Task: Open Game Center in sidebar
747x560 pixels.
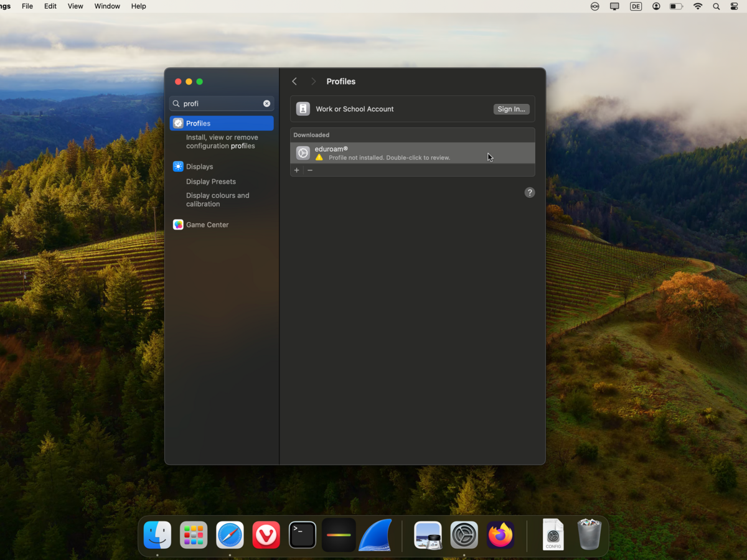Action: [207, 225]
